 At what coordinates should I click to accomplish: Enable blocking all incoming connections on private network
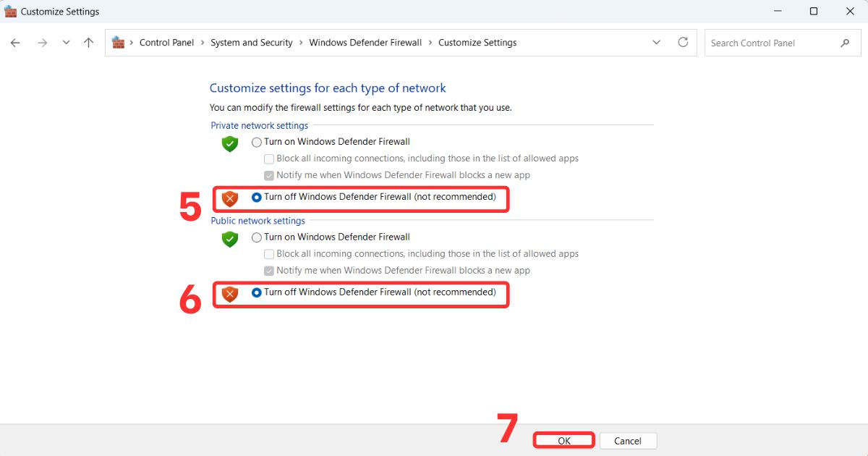[x=269, y=159]
